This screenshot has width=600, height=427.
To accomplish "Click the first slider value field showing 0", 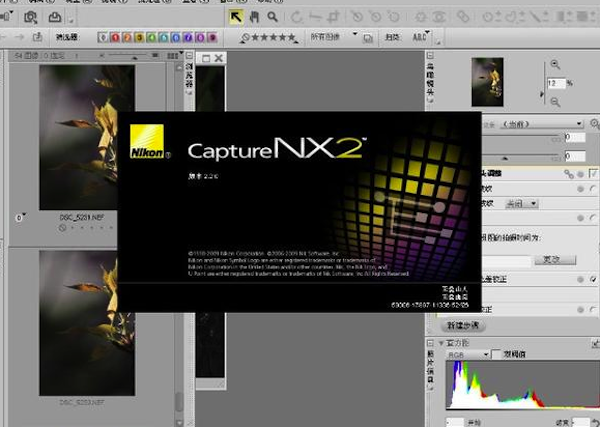I will point(575,137).
